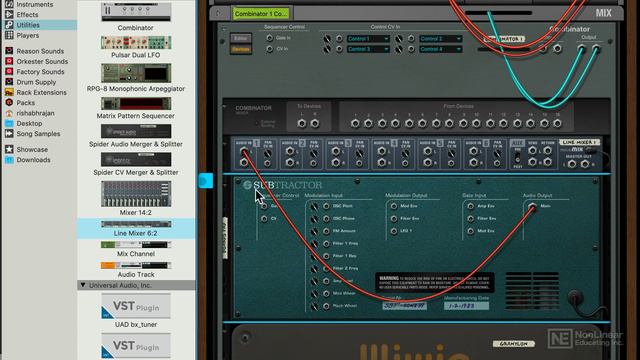Click Subtractor Main audio output jack
Screen dimensions: 640x360
(x=532, y=207)
